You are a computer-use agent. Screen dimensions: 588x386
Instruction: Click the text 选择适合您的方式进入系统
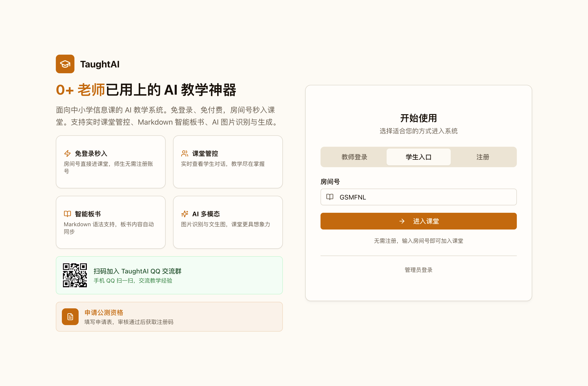pyautogui.click(x=418, y=131)
